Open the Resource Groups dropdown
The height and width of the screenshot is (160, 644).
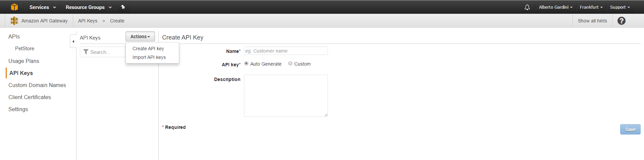click(x=89, y=7)
